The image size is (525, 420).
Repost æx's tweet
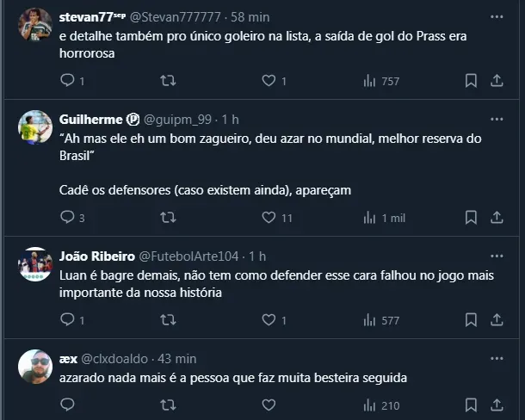169,405
